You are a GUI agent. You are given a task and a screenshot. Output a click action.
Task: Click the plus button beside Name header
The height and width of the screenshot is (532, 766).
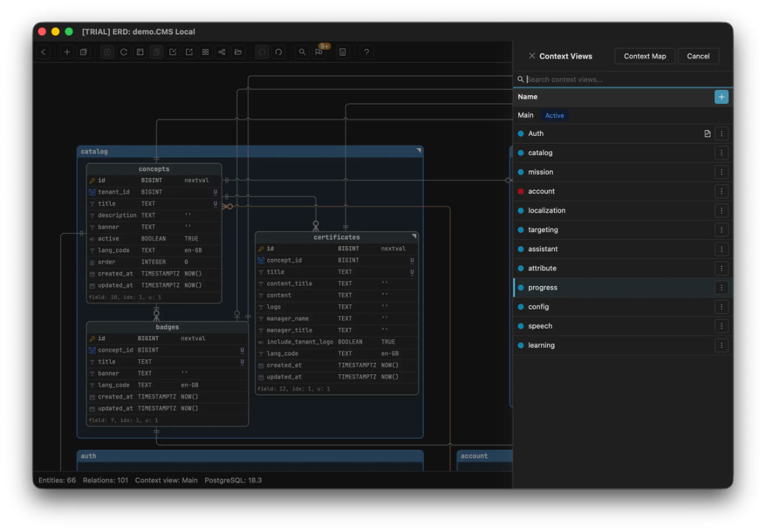tap(721, 97)
